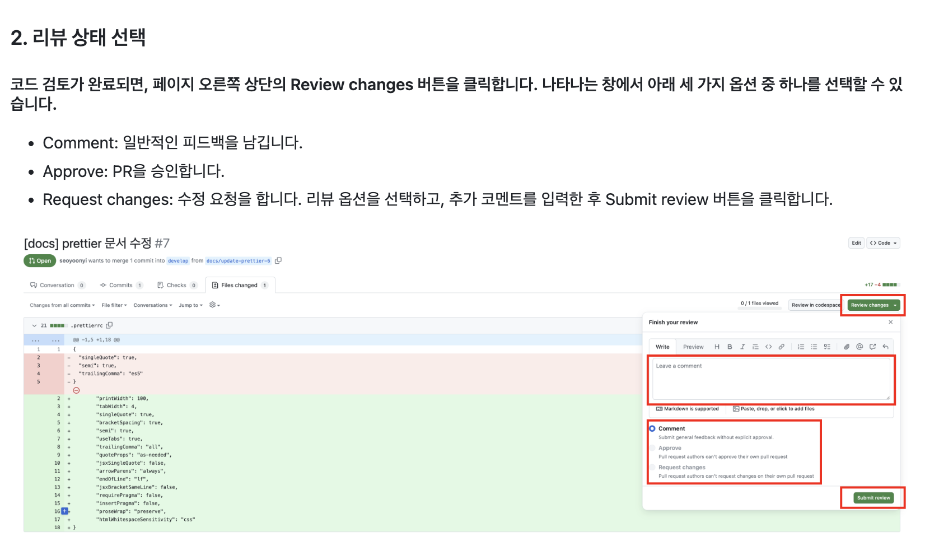The image size is (925, 560).
Task: Insert a bulleted list in the comment
Action: coord(814,347)
